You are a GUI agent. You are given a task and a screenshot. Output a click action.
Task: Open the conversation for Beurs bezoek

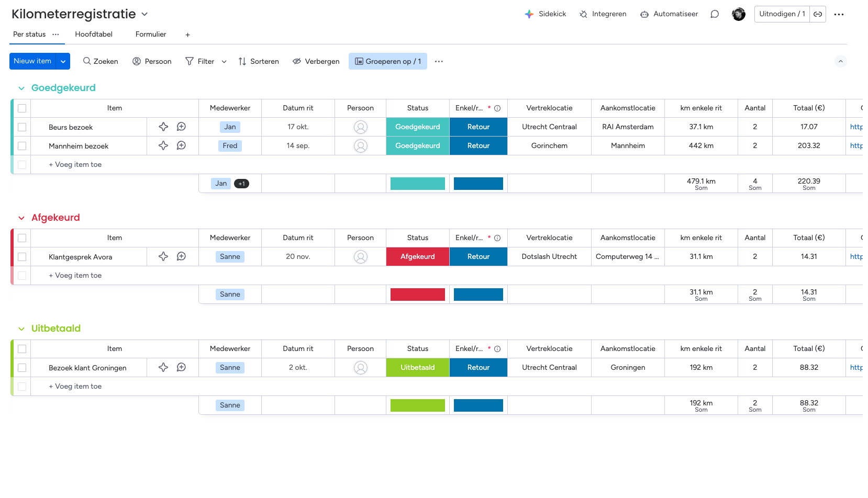[181, 127]
